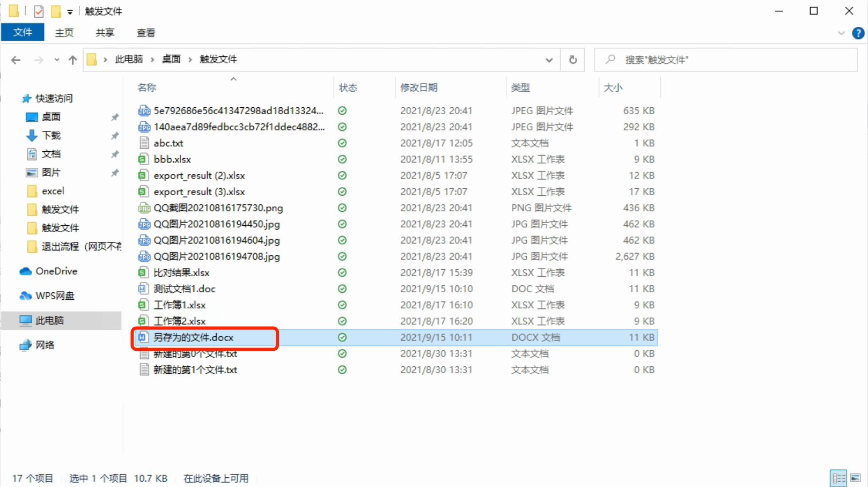Click the refresh button beside address bar
Viewport: 868px width, 487px height.
pyautogui.click(x=572, y=60)
